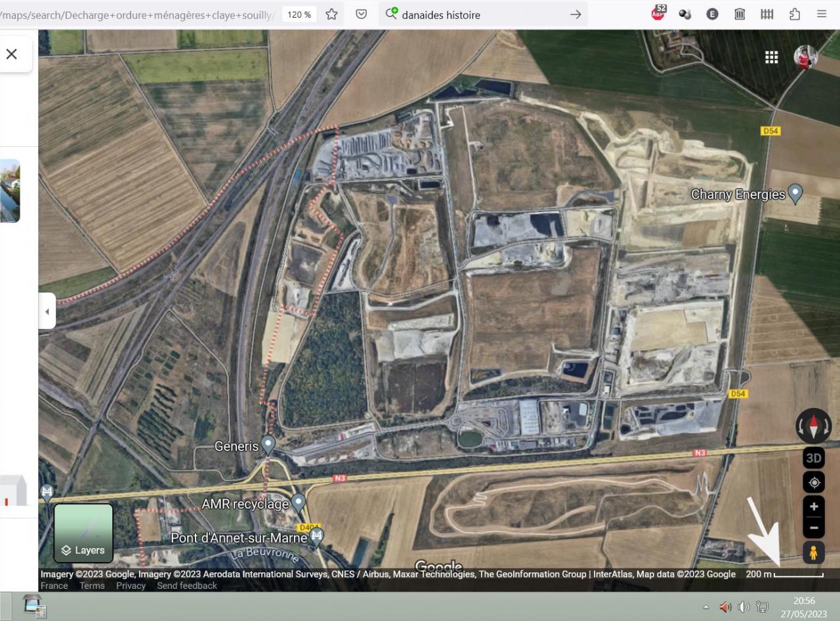Click the 'France' footer link

[x=54, y=586]
